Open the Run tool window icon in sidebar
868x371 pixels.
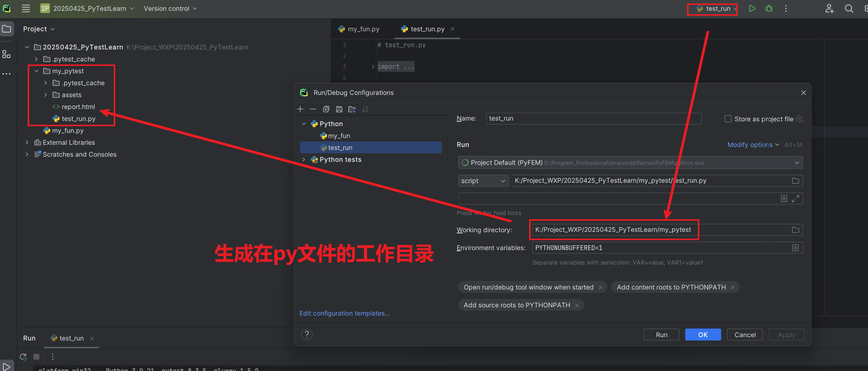click(6, 367)
